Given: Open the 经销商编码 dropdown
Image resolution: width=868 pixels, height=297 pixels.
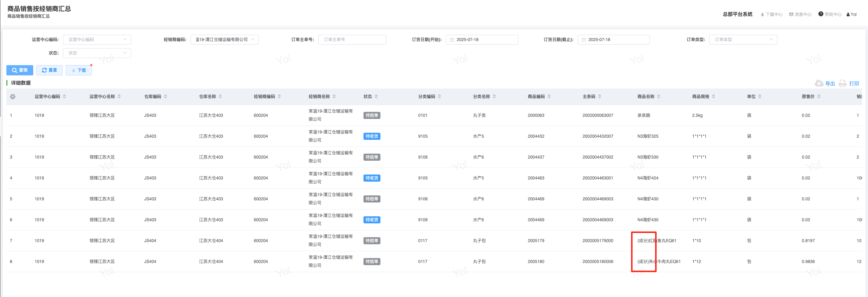Looking at the screenshot, I should 225,40.
